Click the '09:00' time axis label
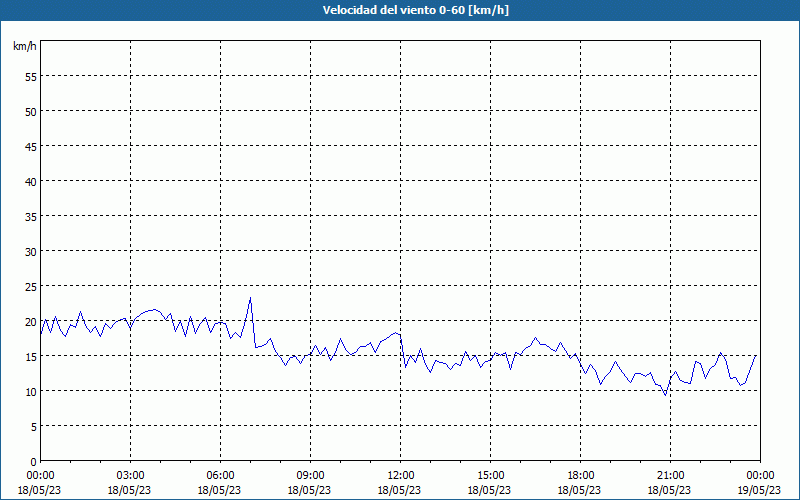The width and height of the screenshot is (800, 500). [x=310, y=476]
